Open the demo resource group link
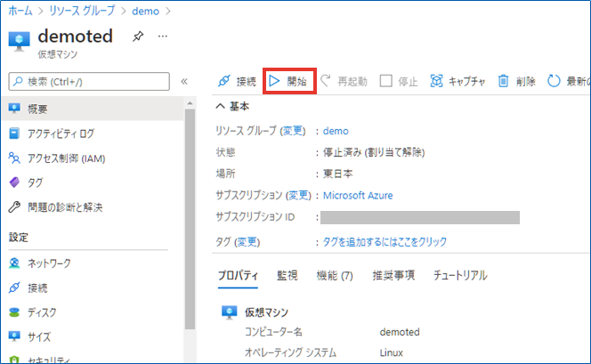This screenshot has width=591, height=364. (336, 131)
